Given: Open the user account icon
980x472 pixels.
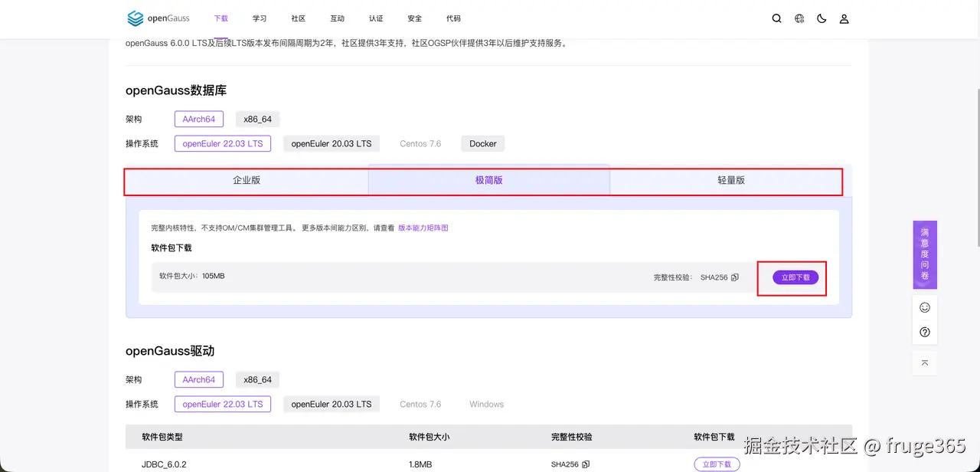Looking at the screenshot, I should [844, 18].
